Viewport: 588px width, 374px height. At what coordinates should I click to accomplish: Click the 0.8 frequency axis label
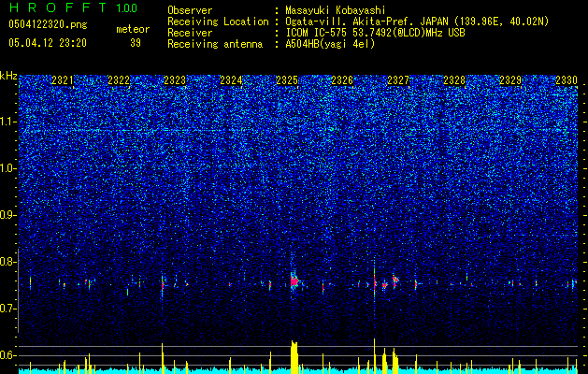point(8,262)
